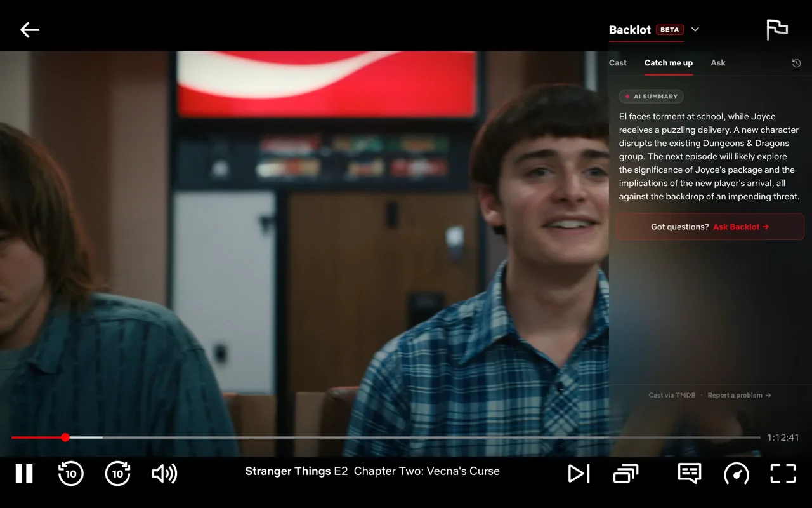
Task: Open Backlot history clock icon
Action: click(x=797, y=63)
